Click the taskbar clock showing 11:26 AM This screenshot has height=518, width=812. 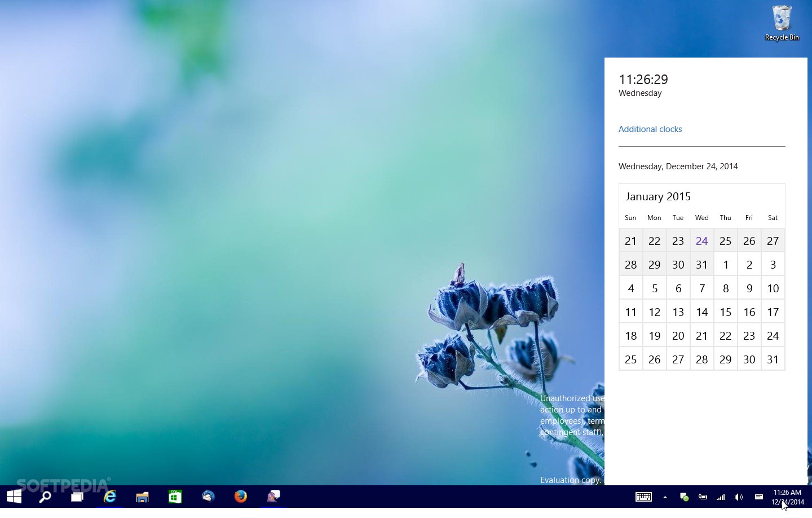coord(787,497)
